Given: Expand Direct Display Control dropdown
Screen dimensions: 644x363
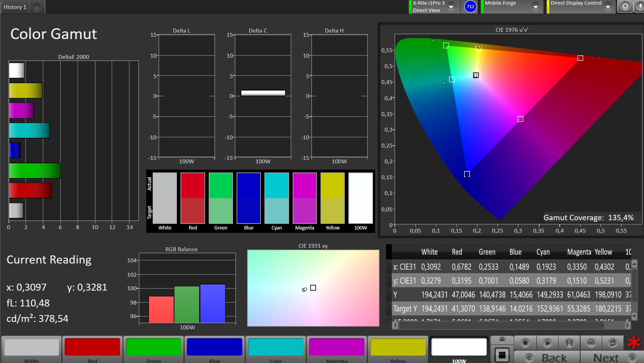Looking at the screenshot, I should tap(608, 7).
